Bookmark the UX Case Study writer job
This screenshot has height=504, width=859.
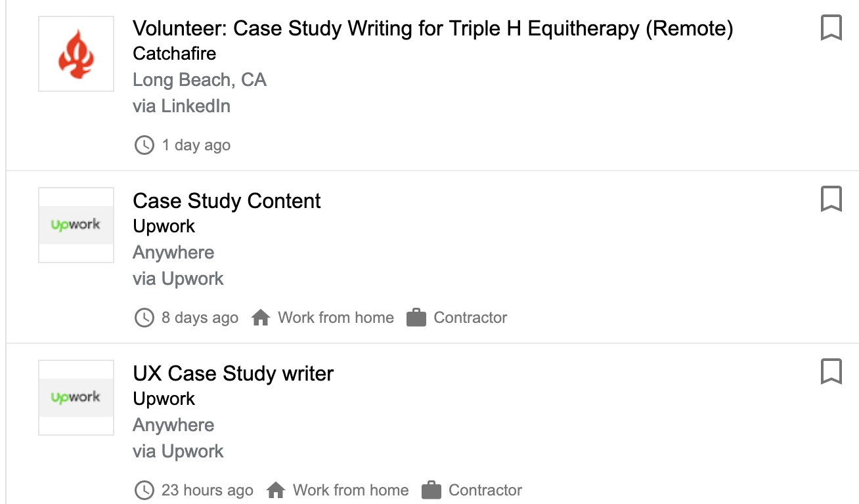[831, 371]
